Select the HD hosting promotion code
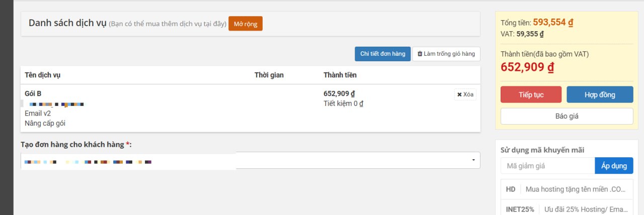The width and height of the screenshot is (644, 215). click(567, 189)
